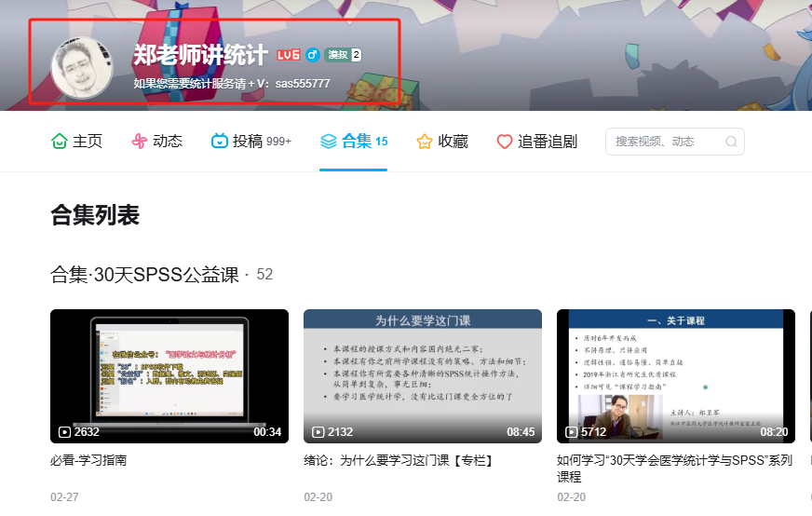Click video title 必看-学习指南
The height and width of the screenshot is (516, 812).
pyautogui.click(x=88, y=460)
